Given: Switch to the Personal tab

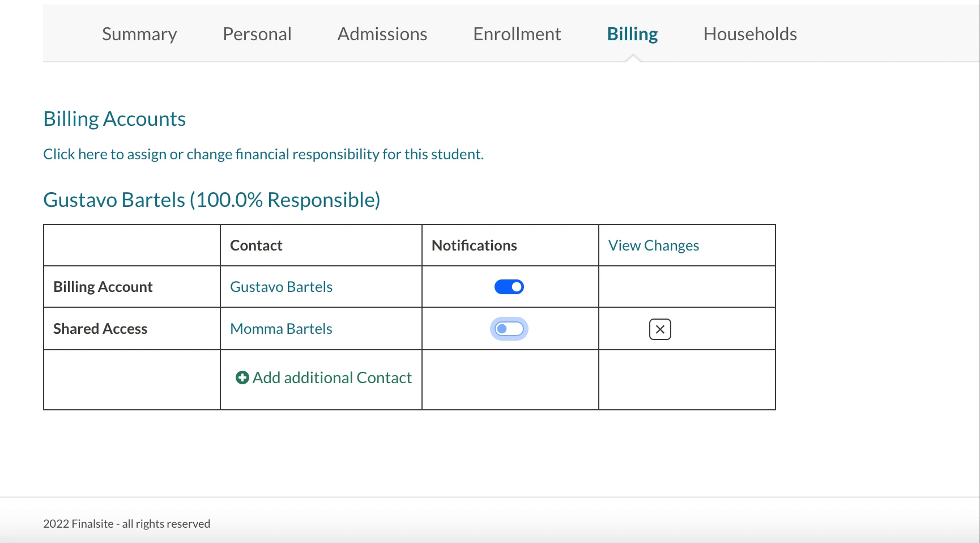Looking at the screenshot, I should (x=257, y=34).
